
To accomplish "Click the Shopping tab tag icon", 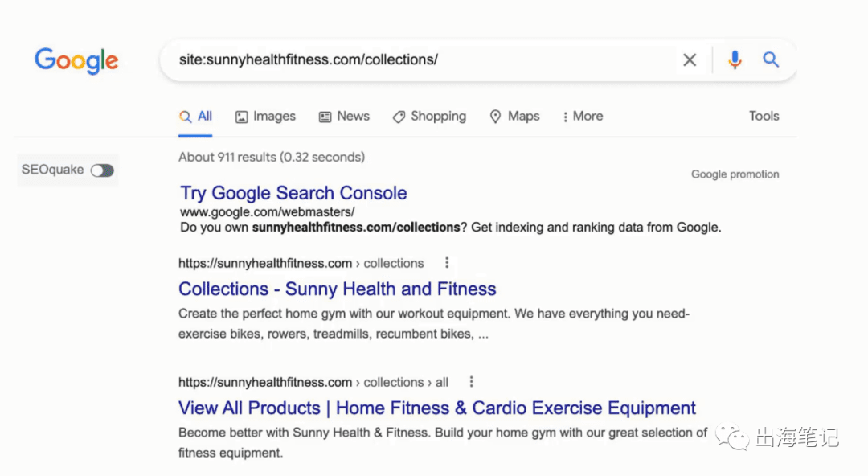I will tap(399, 117).
